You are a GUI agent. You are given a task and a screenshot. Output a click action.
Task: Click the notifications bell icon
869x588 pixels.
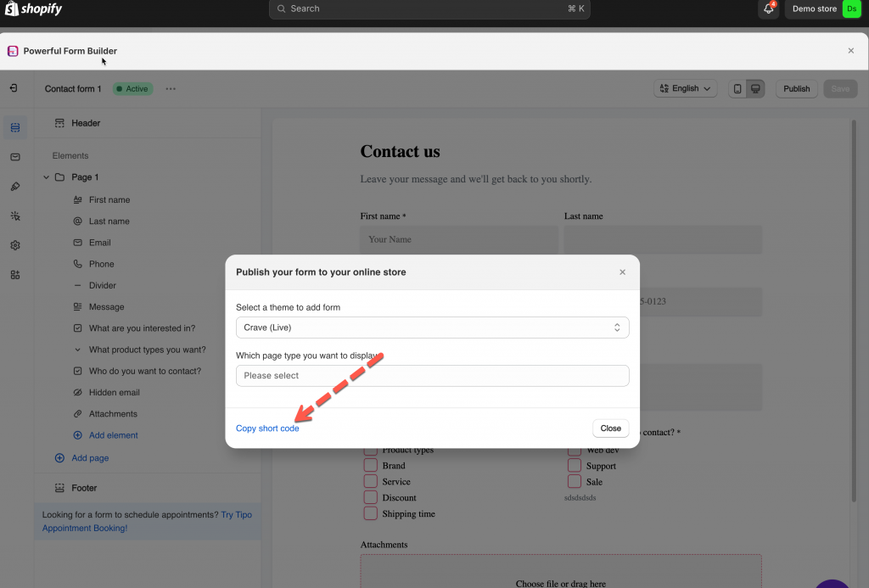(x=768, y=8)
